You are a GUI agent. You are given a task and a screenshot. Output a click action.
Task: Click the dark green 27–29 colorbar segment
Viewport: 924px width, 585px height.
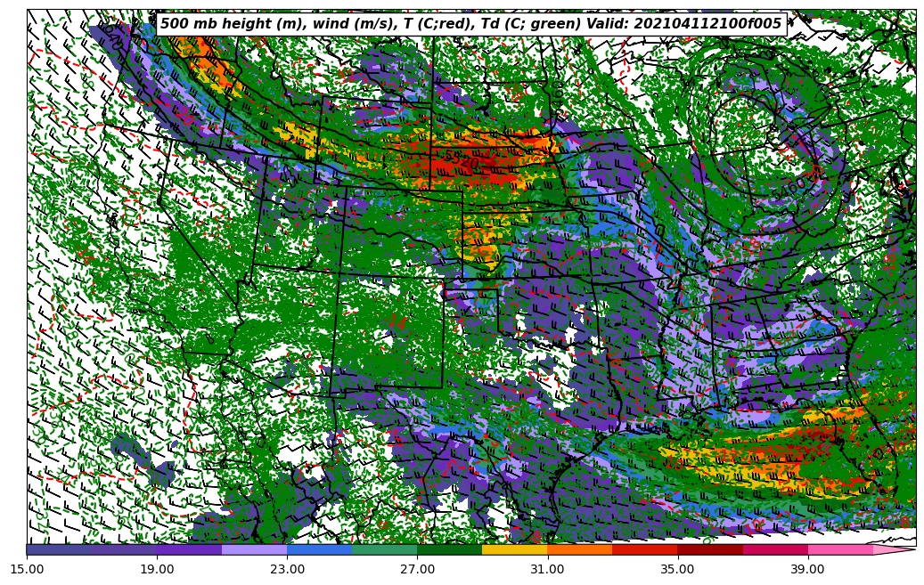(449, 549)
